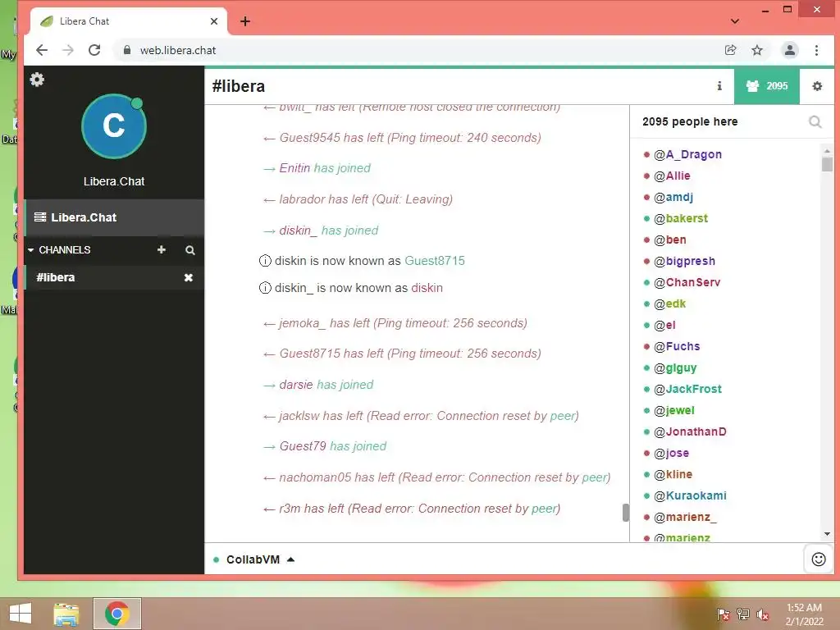The image size is (840, 630).
Task: Click the chat message scrollbar thumb
Action: [x=625, y=513]
